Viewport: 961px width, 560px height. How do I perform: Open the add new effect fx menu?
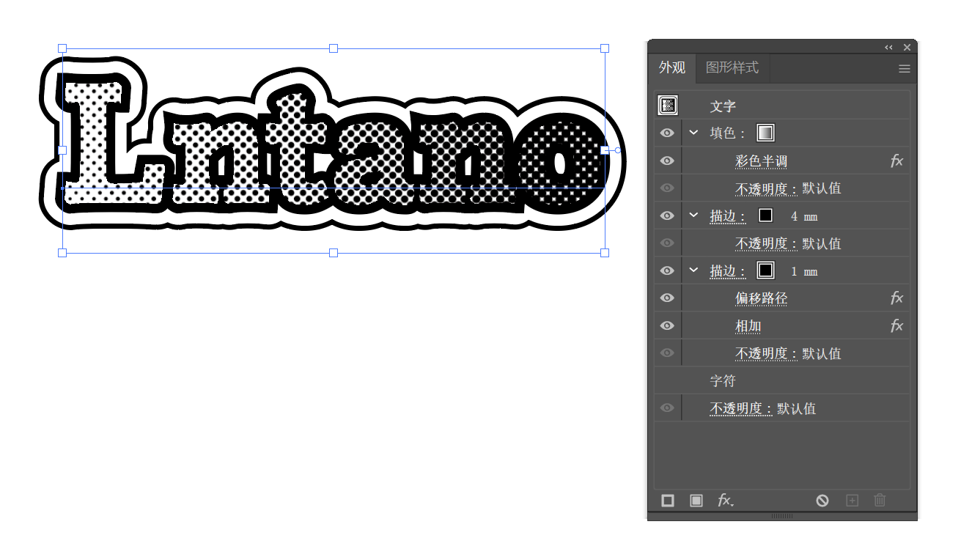[726, 501]
